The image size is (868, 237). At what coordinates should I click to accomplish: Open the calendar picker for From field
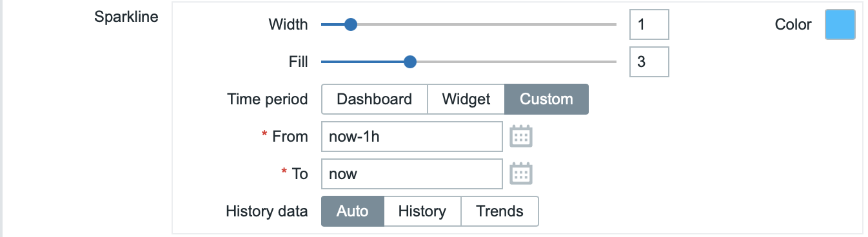point(521,137)
